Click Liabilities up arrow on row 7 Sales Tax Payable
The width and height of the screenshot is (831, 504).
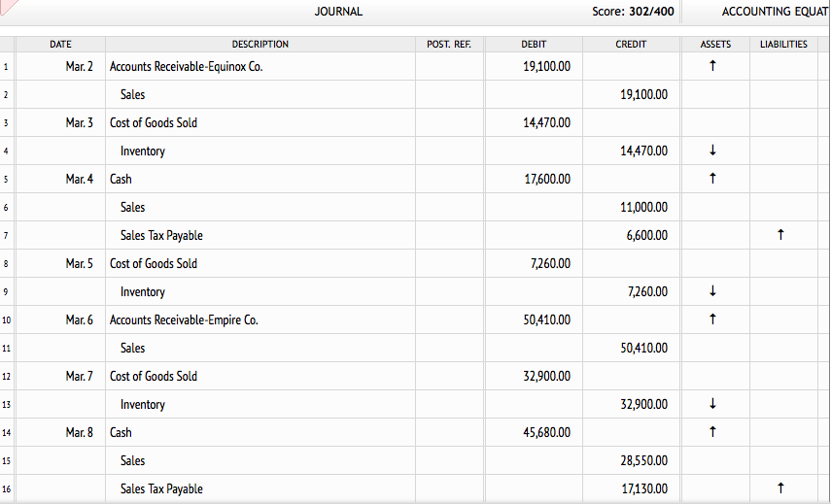[x=780, y=235]
